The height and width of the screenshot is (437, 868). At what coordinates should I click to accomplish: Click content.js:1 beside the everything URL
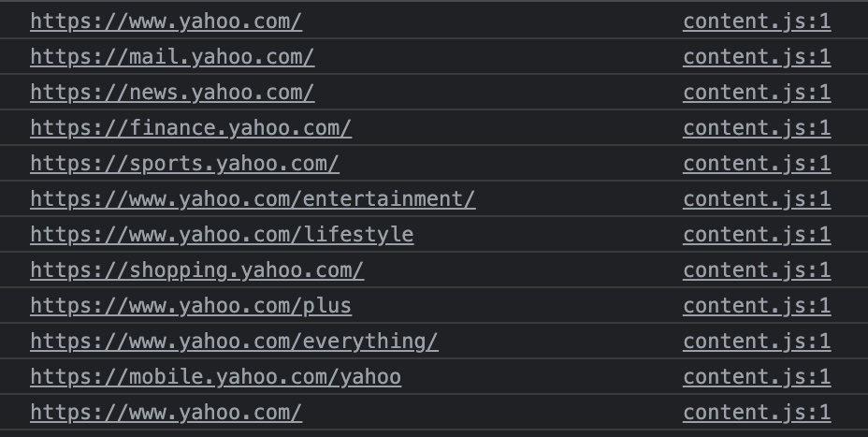pyautogui.click(x=757, y=342)
